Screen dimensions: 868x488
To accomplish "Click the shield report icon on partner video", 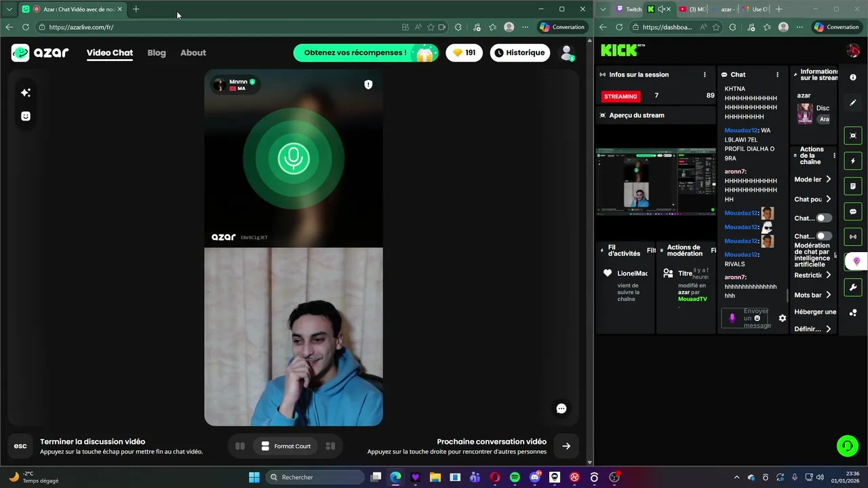I will coord(368,85).
